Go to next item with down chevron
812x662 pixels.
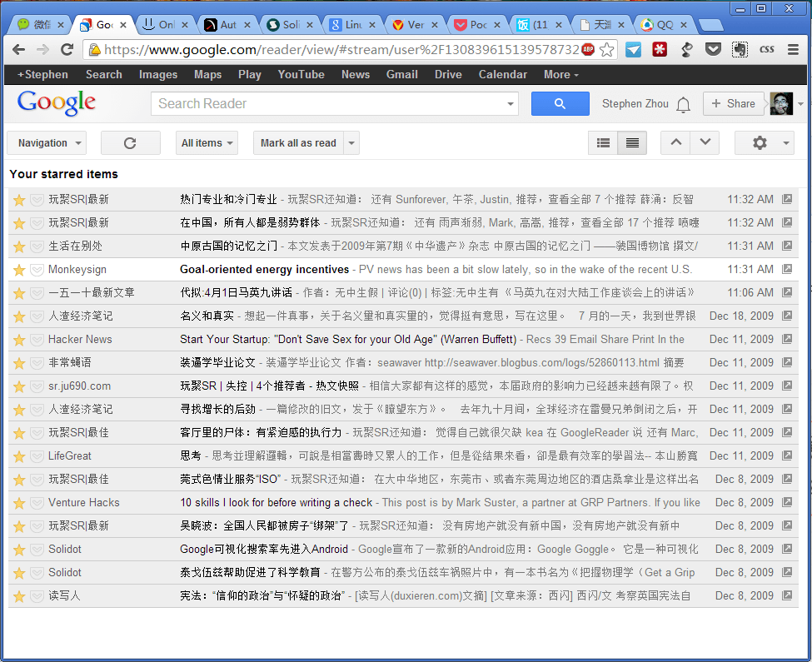[x=705, y=143]
